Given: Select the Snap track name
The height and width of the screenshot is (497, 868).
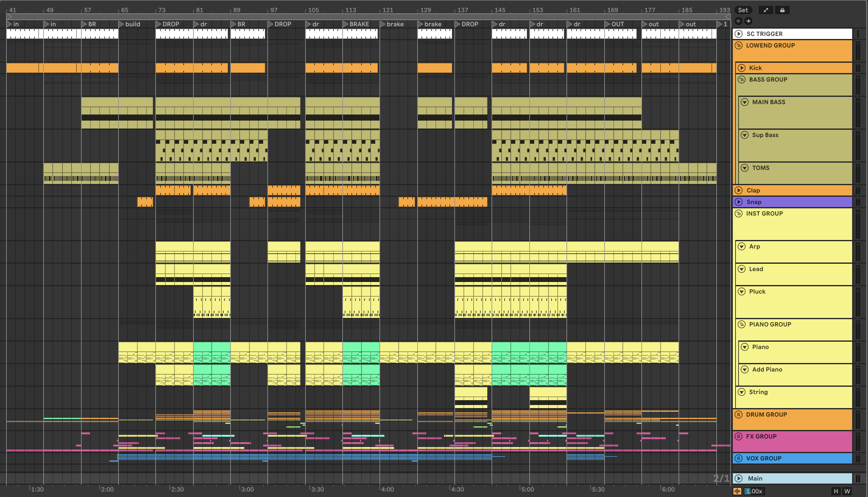Looking at the screenshot, I should pyautogui.click(x=754, y=202).
